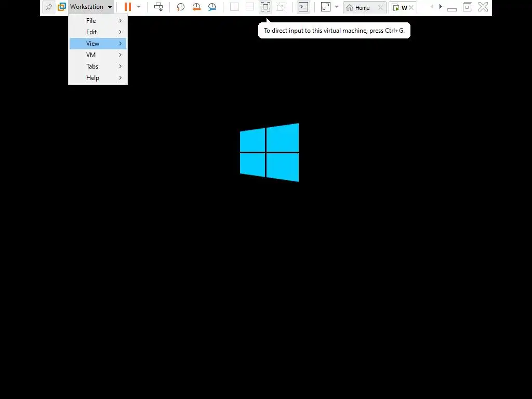Open the Tabs submenu
Image resolution: width=532 pixels, height=399 pixels.
click(x=98, y=66)
